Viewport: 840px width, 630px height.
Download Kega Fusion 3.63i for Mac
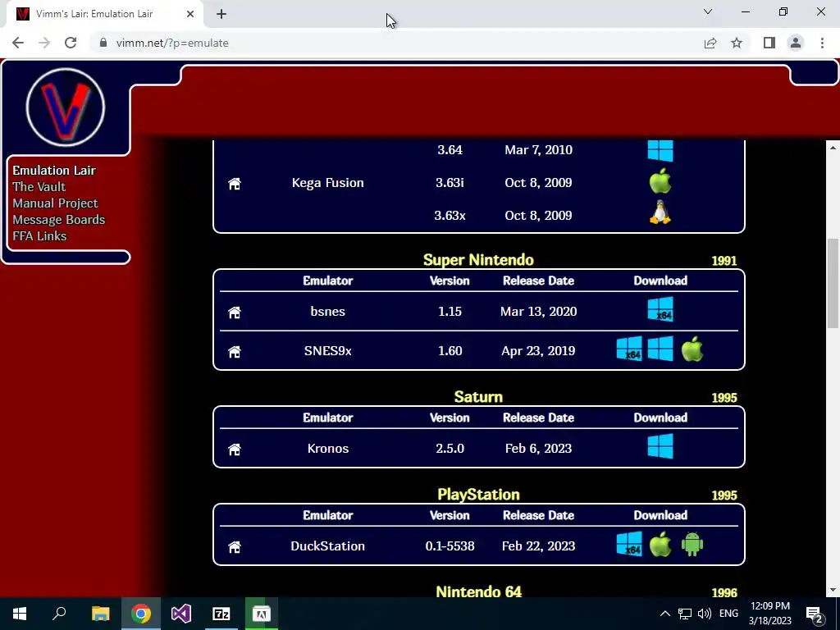coord(660,180)
